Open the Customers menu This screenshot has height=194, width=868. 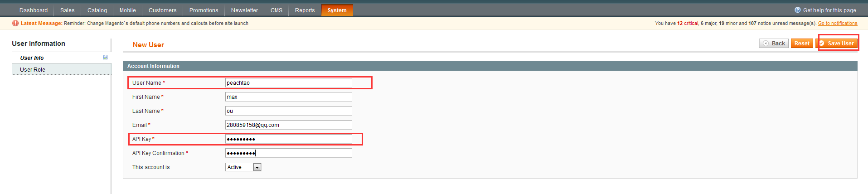tap(162, 10)
